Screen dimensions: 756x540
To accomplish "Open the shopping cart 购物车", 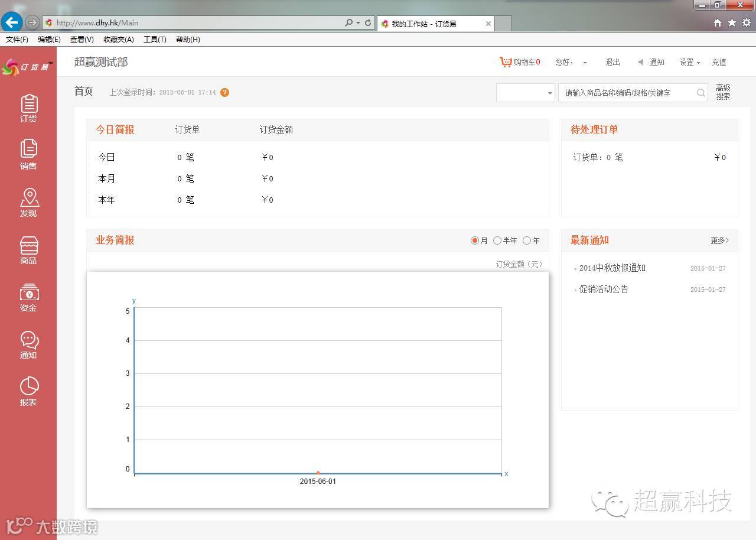I will [x=520, y=62].
